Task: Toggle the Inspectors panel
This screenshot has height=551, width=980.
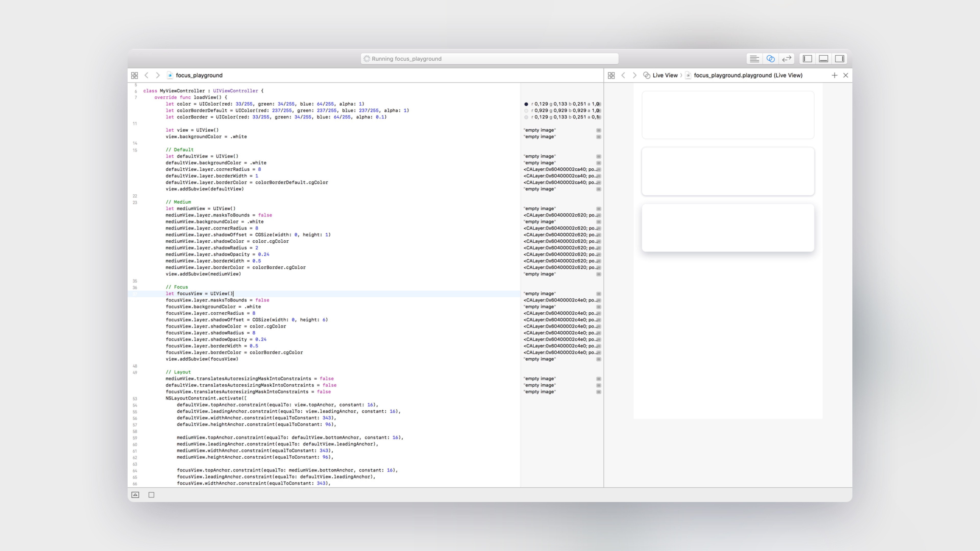Action: tap(840, 59)
